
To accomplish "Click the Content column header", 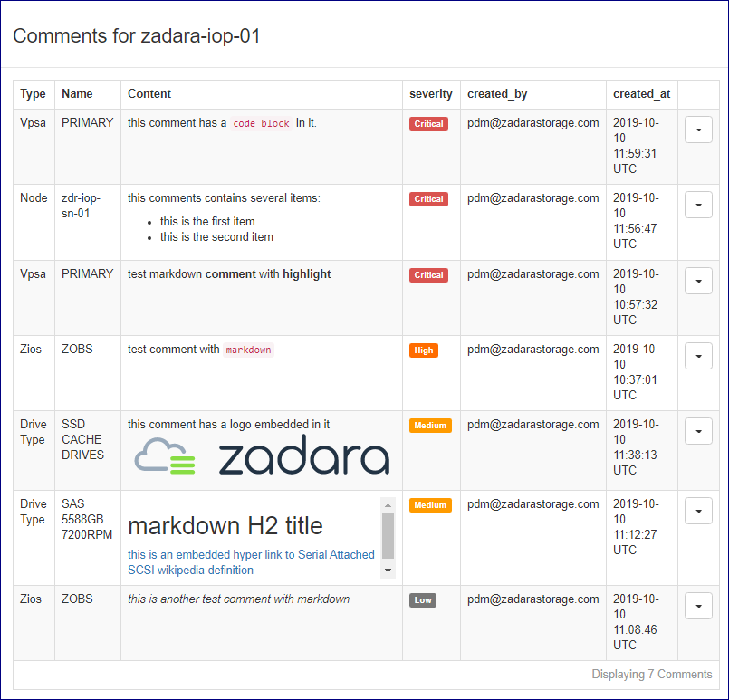I will 149,94.
